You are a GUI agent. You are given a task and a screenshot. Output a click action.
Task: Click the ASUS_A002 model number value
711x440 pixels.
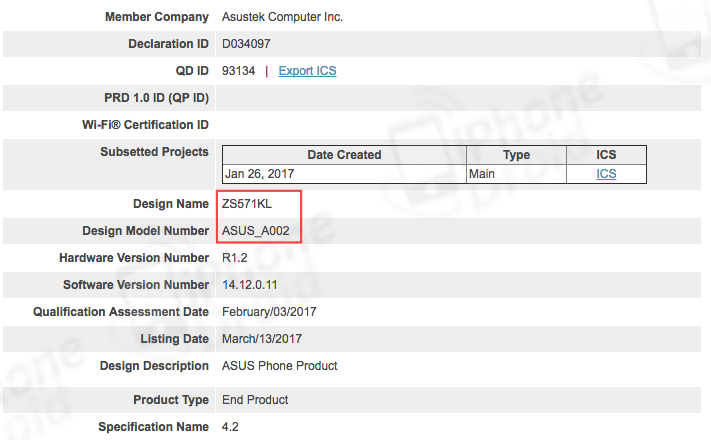256,231
